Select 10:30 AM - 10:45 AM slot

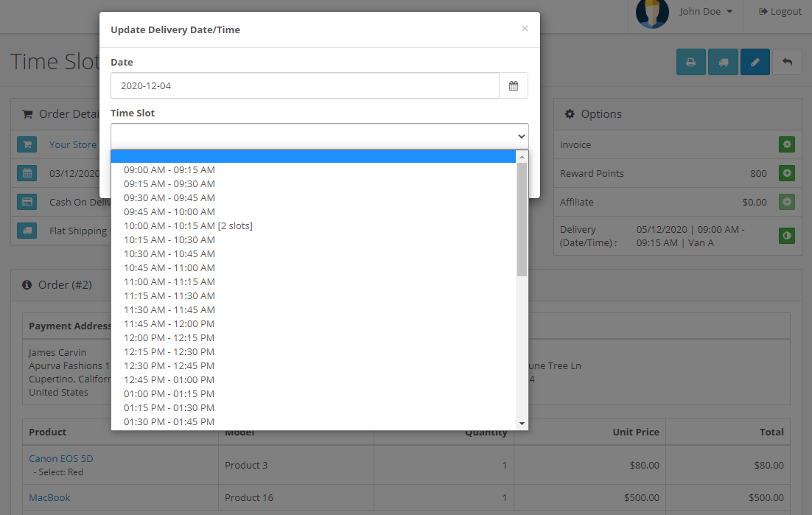click(x=313, y=253)
